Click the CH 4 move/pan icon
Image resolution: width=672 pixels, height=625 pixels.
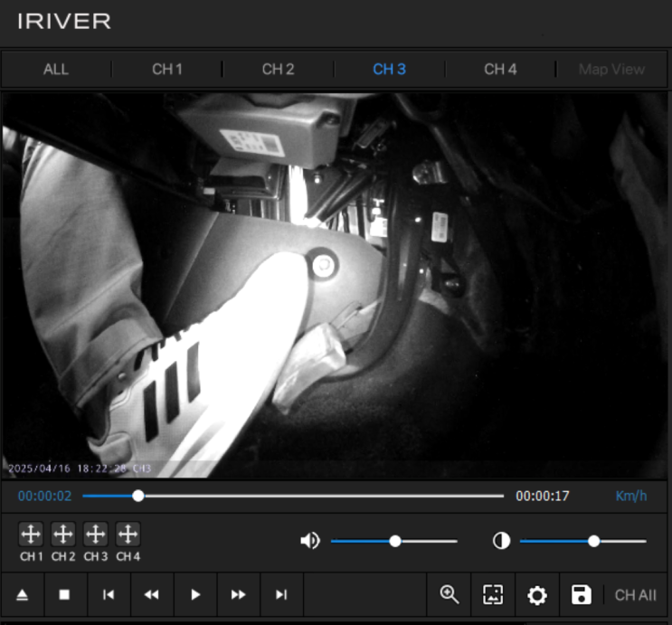[x=128, y=535]
